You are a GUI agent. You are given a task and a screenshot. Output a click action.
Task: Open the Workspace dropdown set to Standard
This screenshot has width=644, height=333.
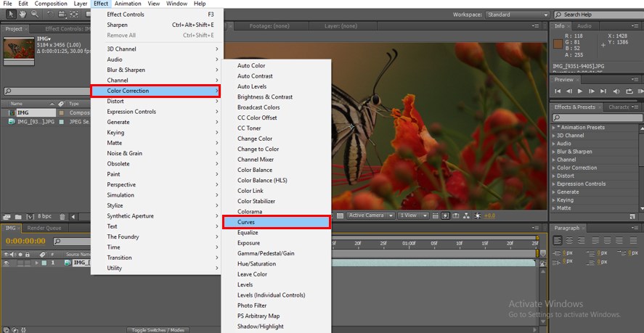517,15
